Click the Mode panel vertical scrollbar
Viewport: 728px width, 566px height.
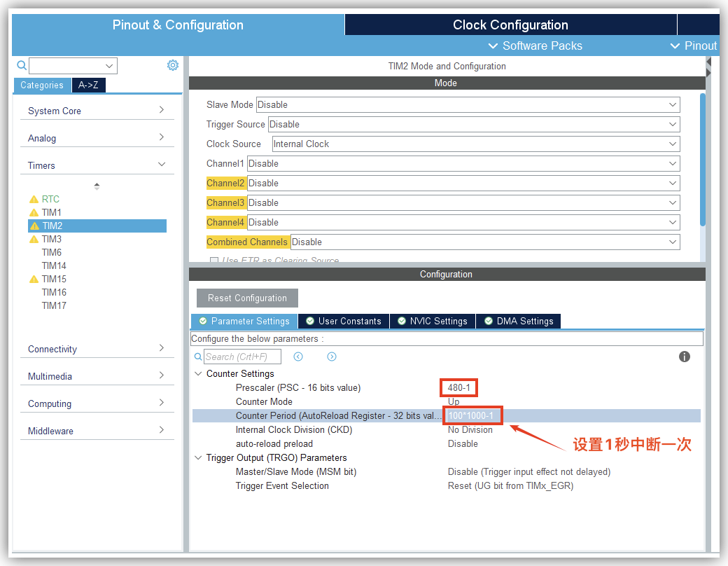pyautogui.click(x=702, y=161)
